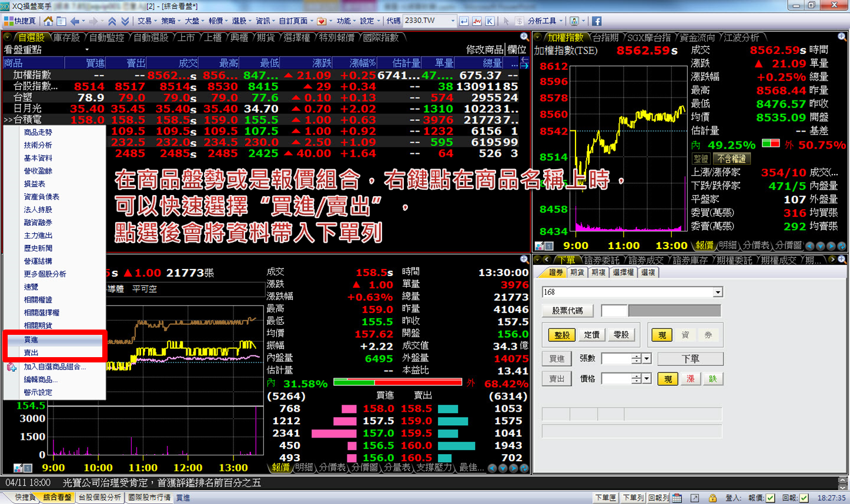Viewport: 850px width, 504px height.
Task: Switch to the 證券委託 tab
Action: tap(602, 260)
